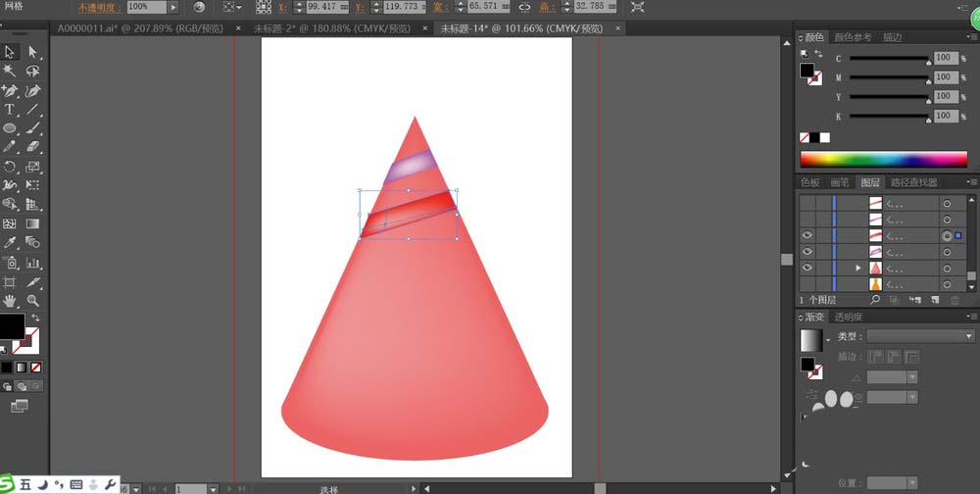Open the 颜色参考 panel tab

[853, 37]
